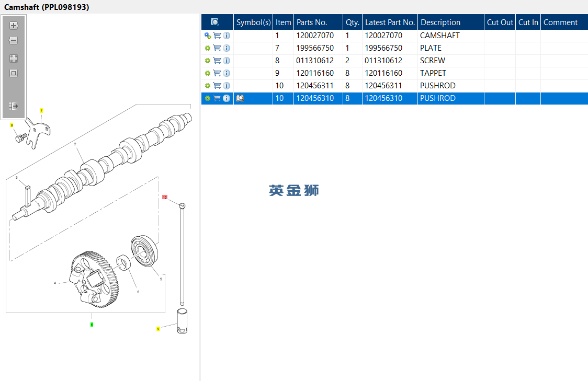
Task: Select green callout 1 below the gear assembly
Action: click(x=92, y=325)
